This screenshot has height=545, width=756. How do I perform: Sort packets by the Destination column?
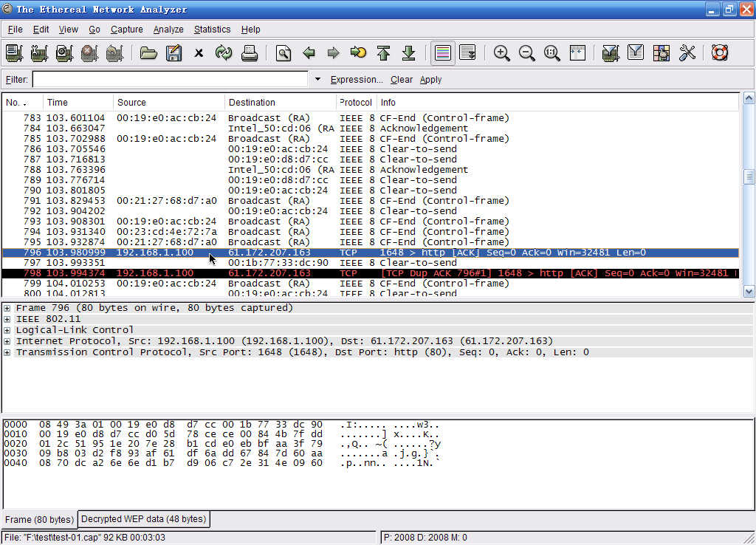281,102
